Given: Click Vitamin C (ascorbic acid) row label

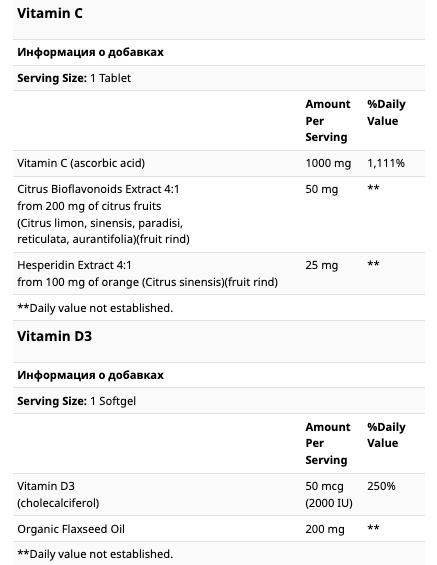Looking at the screenshot, I should click(81, 163).
